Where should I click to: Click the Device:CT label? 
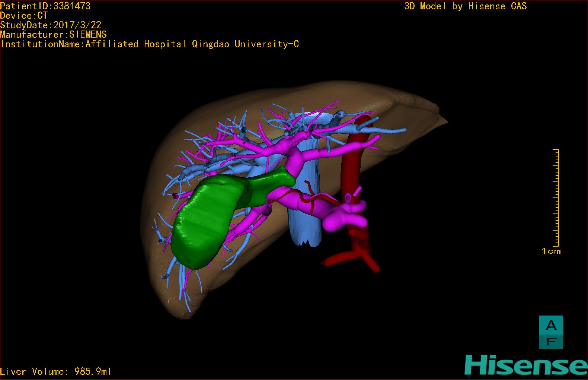pos(24,16)
